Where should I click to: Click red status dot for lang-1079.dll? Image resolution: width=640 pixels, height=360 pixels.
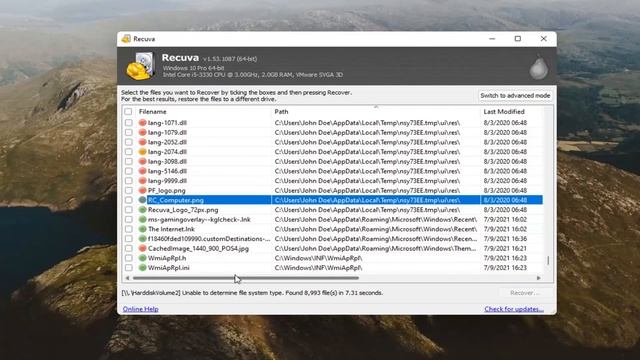[x=142, y=132]
